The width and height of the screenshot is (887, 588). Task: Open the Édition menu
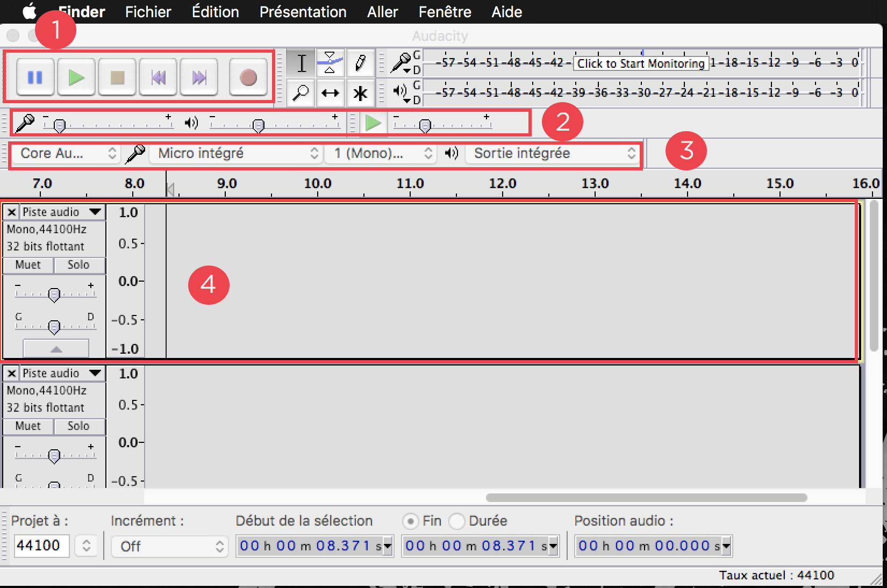(215, 12)
